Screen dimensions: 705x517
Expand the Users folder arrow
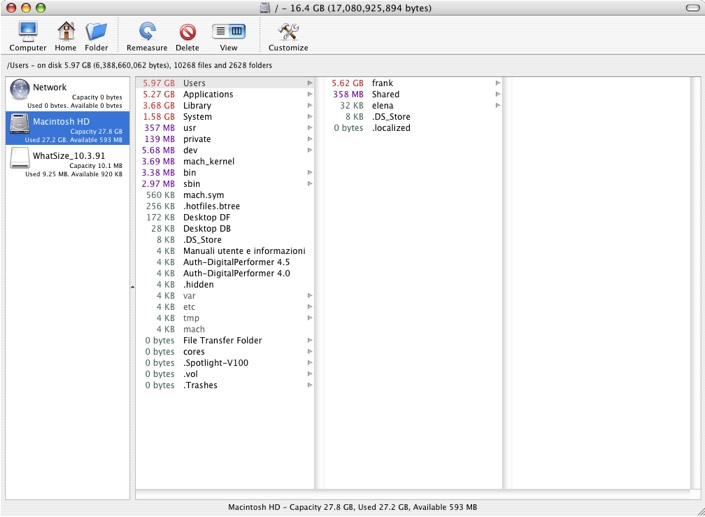pos(310,83)
